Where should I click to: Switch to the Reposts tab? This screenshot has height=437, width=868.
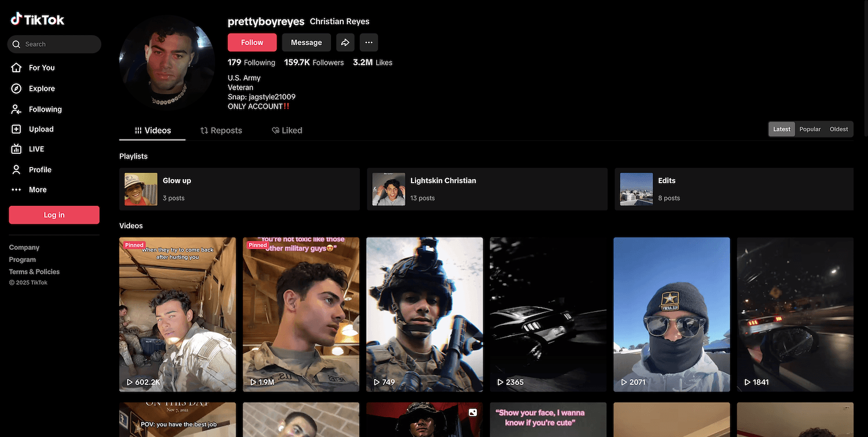[221, 131]
